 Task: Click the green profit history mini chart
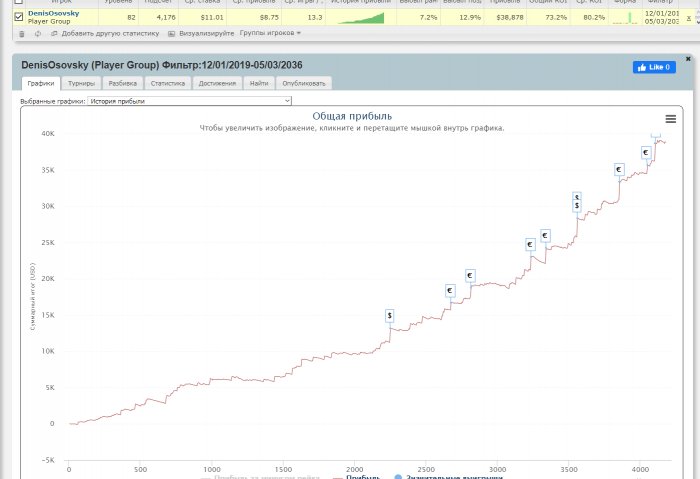point(361,17)
